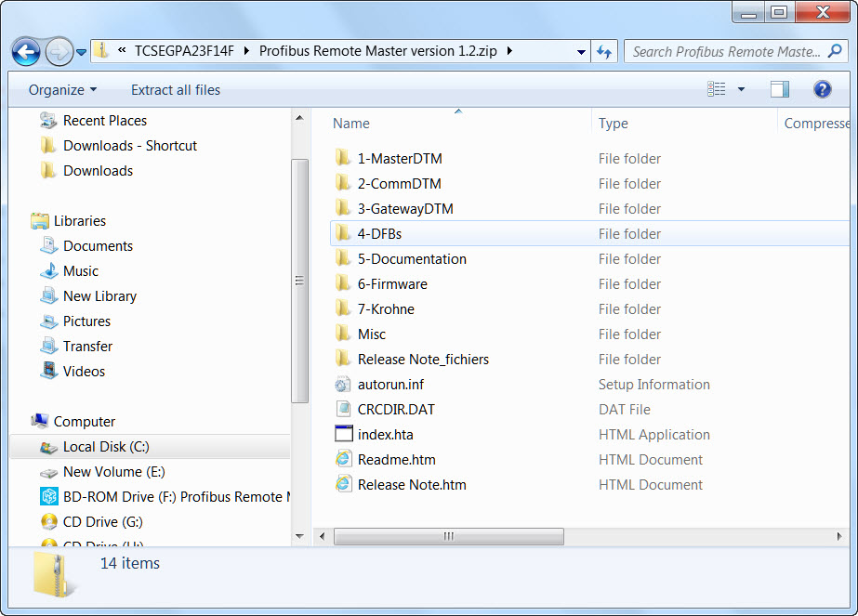The image size is (858, 616).
Task: Select Computer in the navigation pane
Action: (73, 422)
